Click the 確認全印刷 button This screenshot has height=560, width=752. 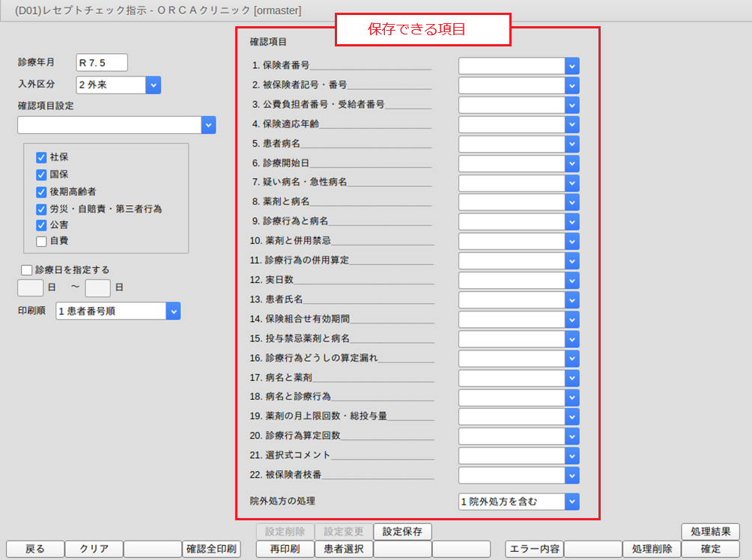[211, 550]
